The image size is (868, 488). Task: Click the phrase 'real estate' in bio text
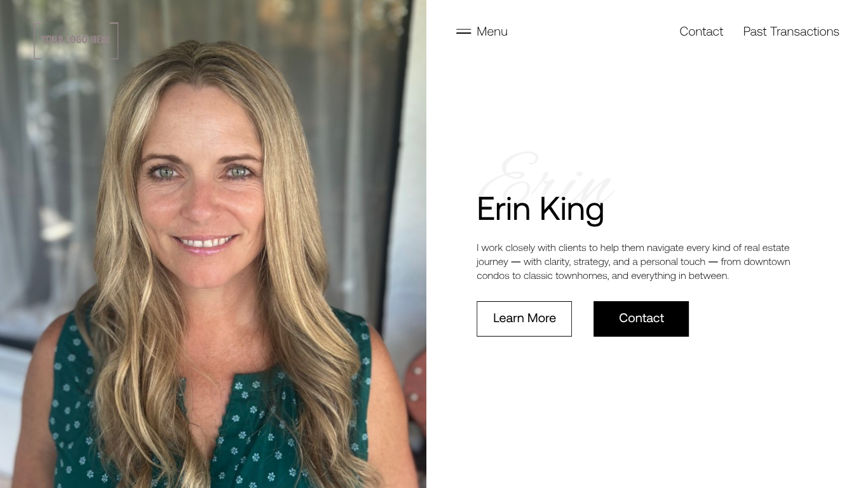point(767,248)
